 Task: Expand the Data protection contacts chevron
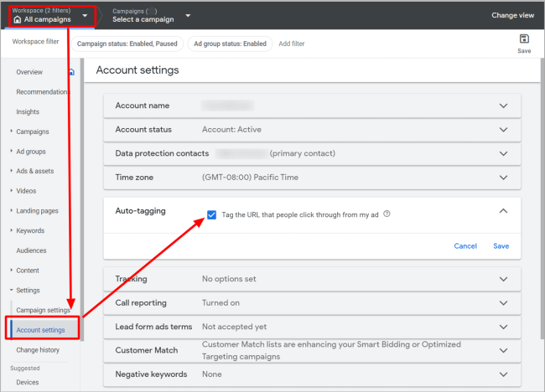tap(503, 153)
